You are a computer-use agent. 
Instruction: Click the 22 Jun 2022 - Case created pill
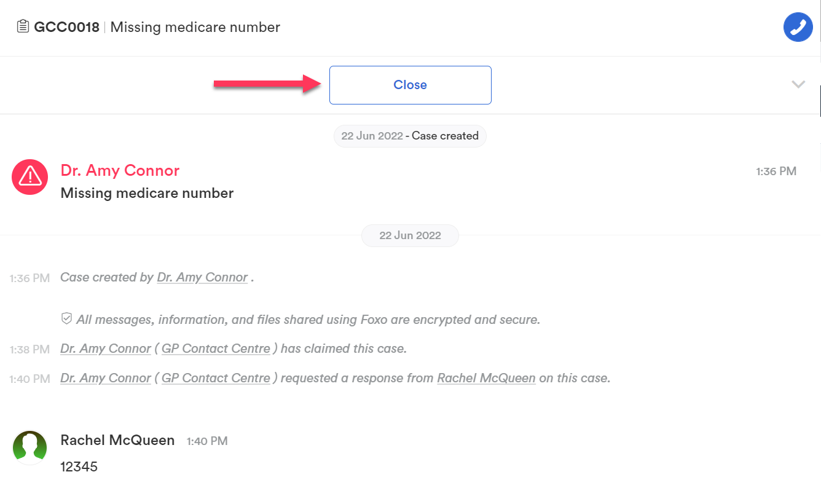coord(410,136)
